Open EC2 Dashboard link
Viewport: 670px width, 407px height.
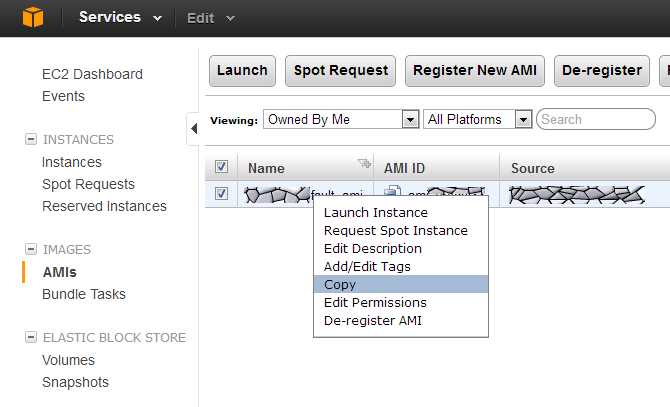coord(92,74)
